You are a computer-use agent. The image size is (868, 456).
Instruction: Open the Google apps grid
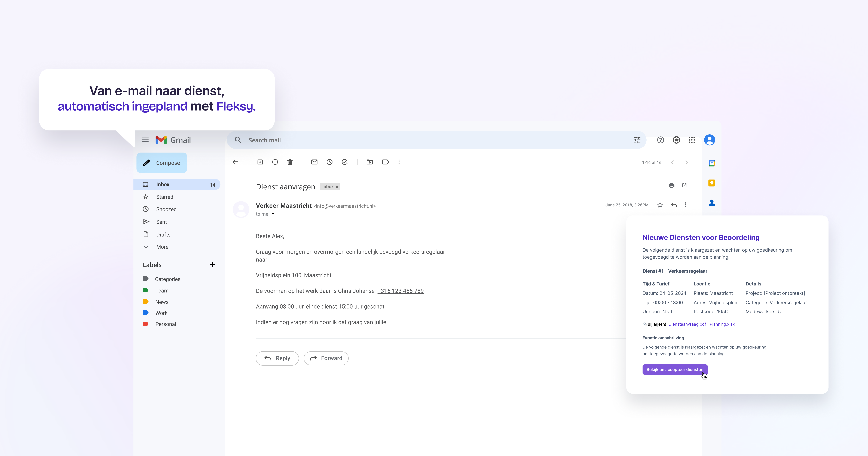(x=692, y=140)
